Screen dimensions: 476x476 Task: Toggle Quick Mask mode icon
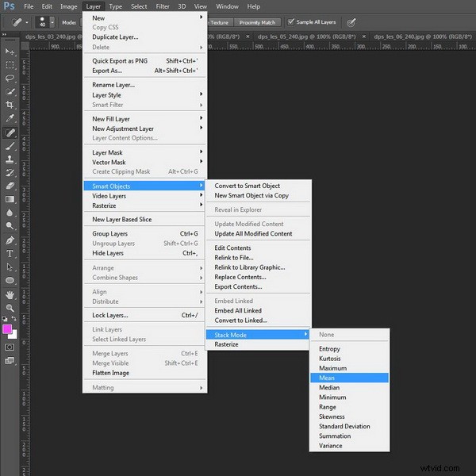click(10, 347)
